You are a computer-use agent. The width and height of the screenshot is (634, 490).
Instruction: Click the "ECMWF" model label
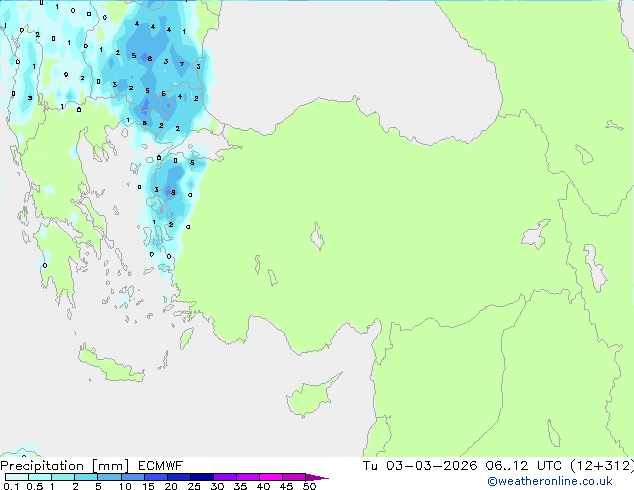161,466
